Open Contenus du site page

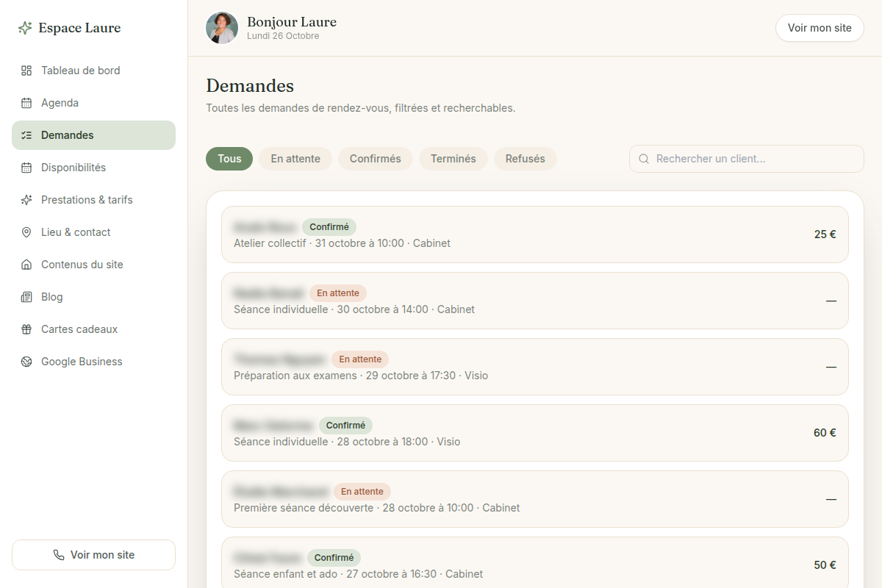coord(93,265)
